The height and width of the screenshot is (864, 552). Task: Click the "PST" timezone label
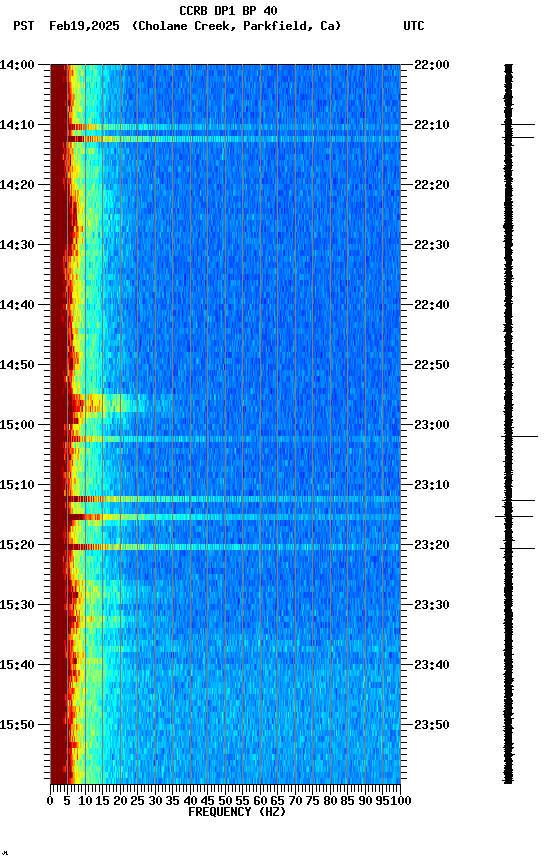coord(24,26)
